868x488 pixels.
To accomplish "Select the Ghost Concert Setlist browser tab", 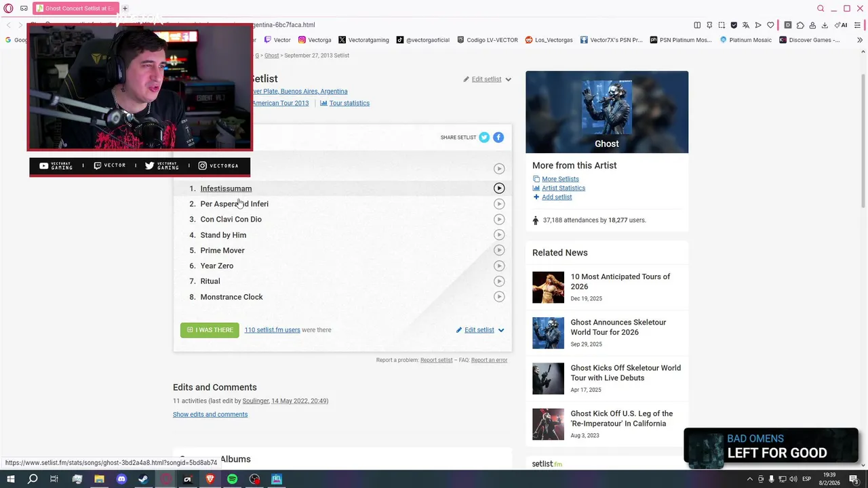I will pyautogui.click(x=75, y=8).
